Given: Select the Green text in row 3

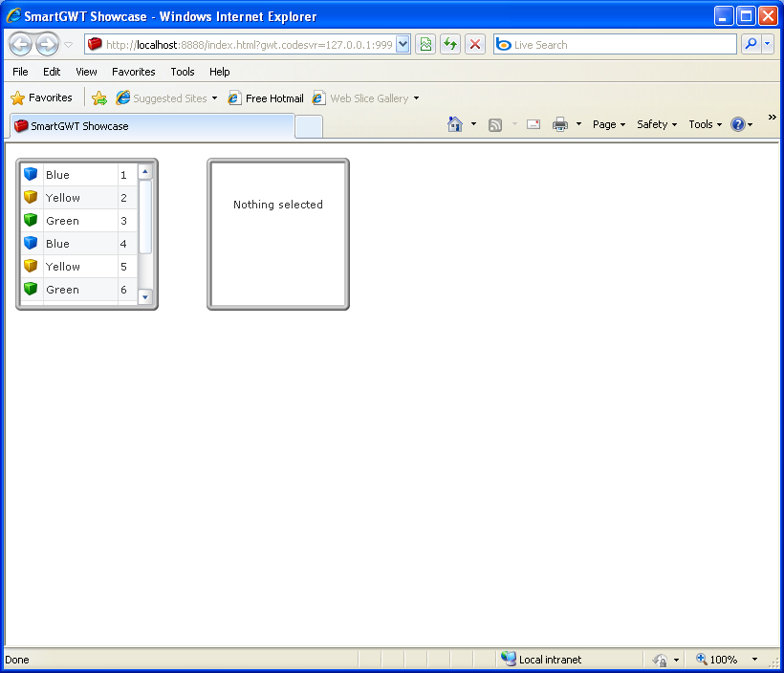Looking at the screenshot, I should [62, 221].
